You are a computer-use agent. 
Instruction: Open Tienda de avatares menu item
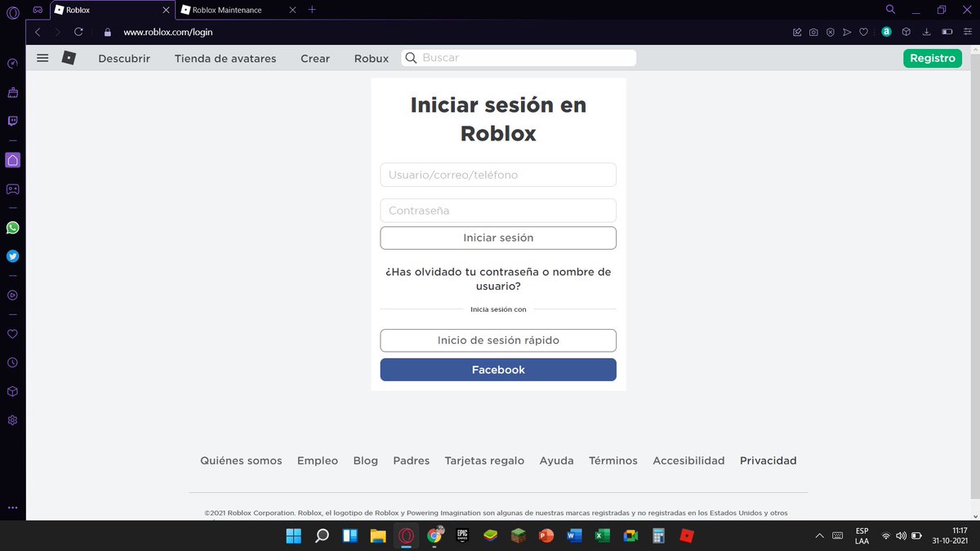tap(225, 59)
